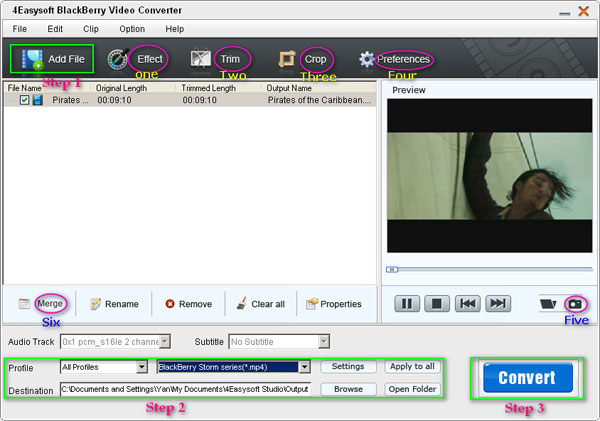The image size is (600, 421).
Task: Minimize the converter window
Action: [564, 13]
